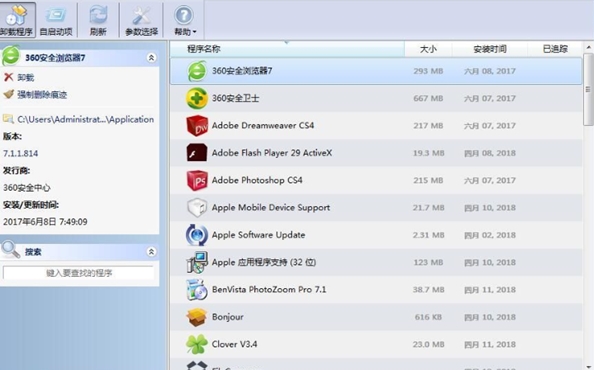
Task: Click install time 2017年6月8日 7:49:09
Action: tap(45, 222)
